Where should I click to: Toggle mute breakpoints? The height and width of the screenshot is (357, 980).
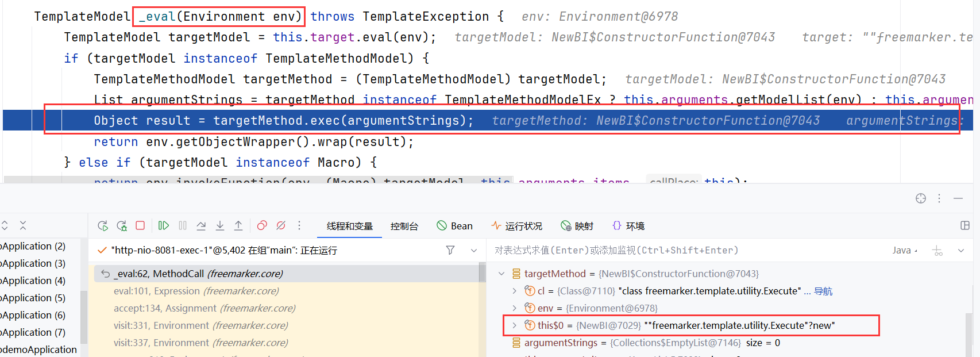tap(281, 226)
